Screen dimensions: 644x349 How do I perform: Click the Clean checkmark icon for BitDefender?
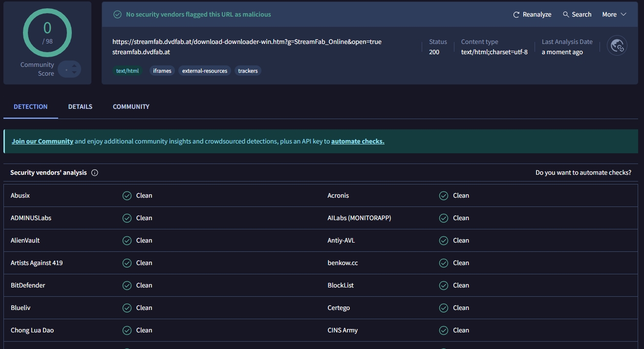(x=127, y=286)
